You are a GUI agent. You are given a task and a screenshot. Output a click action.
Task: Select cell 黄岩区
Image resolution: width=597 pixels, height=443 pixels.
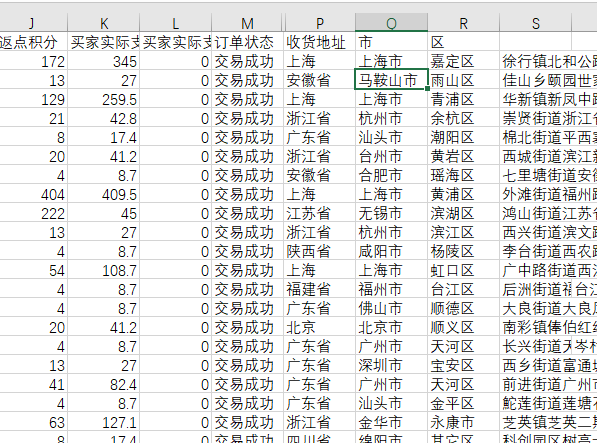coord(463,156)
